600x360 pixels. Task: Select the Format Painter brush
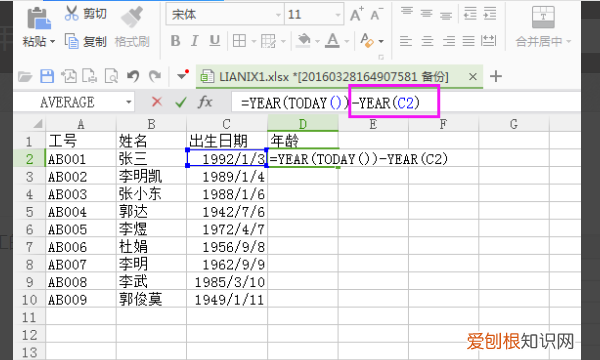132,17
